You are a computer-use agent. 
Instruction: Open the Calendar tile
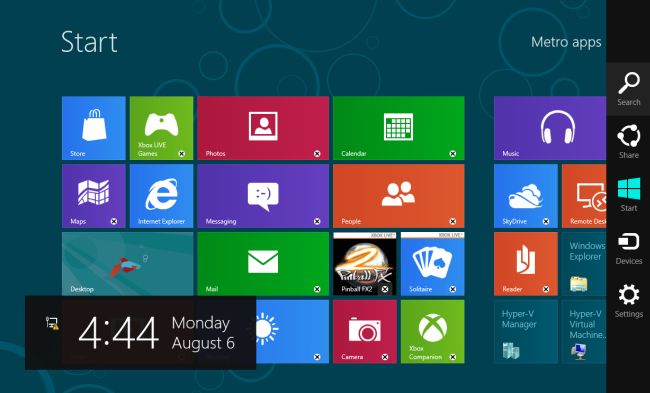click(398, 128)
